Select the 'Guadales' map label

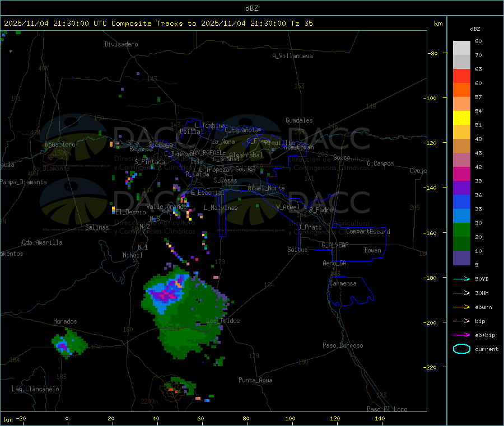click(299, 120)
